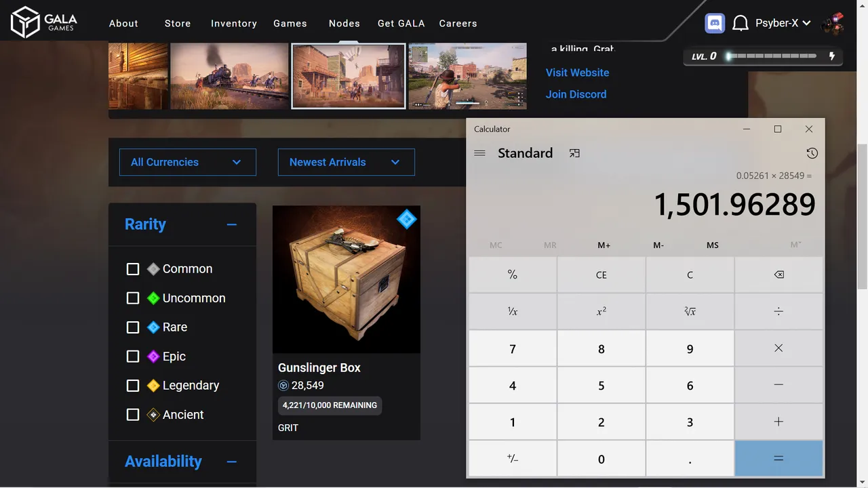Click the GRIT game label
The width and height of the screenshot is (868, 488).
(x=288, y=428)
